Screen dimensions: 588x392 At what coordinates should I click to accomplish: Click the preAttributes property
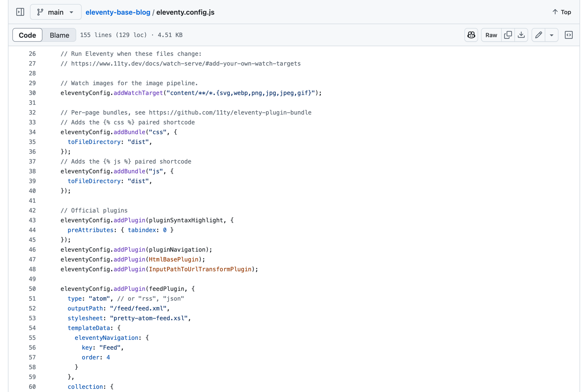(x=90, y=230)
